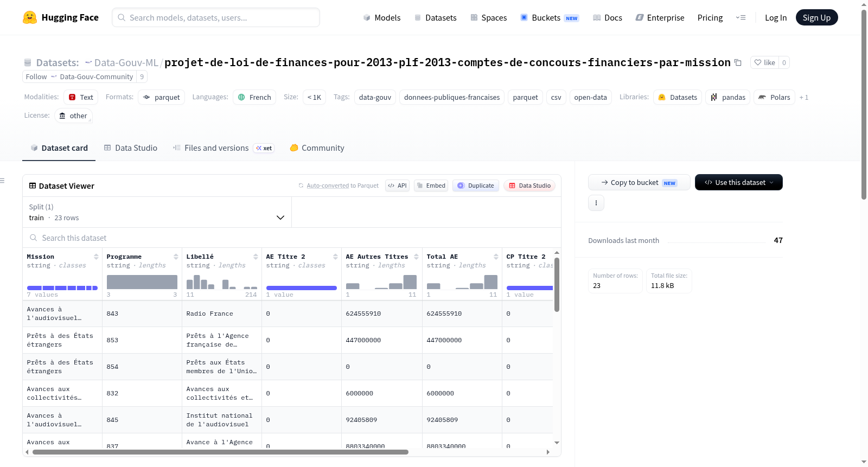Viewport: 868px width, 467px height.
Task: Click the Programme histogram bar
Action: tap(142, 282)
